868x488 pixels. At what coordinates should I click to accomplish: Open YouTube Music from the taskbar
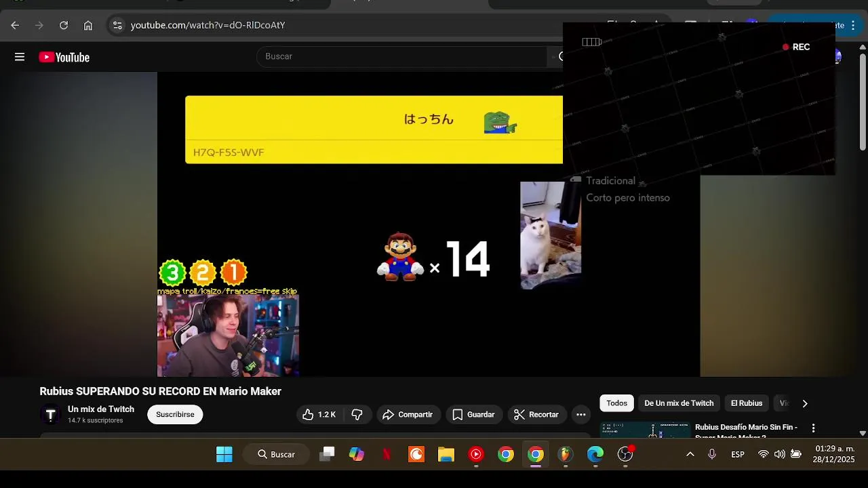pyautogui.click(x=476, y=454)
